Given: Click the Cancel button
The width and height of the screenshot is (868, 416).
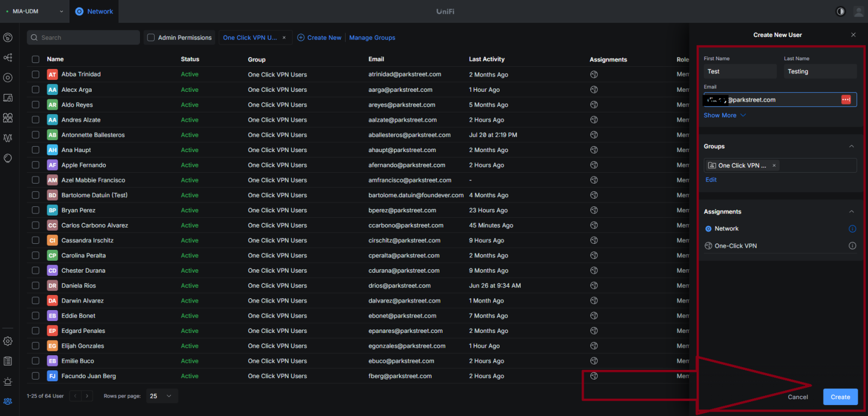Looking at the screenshot, I should pyautogui.click(x=797, y=397).
